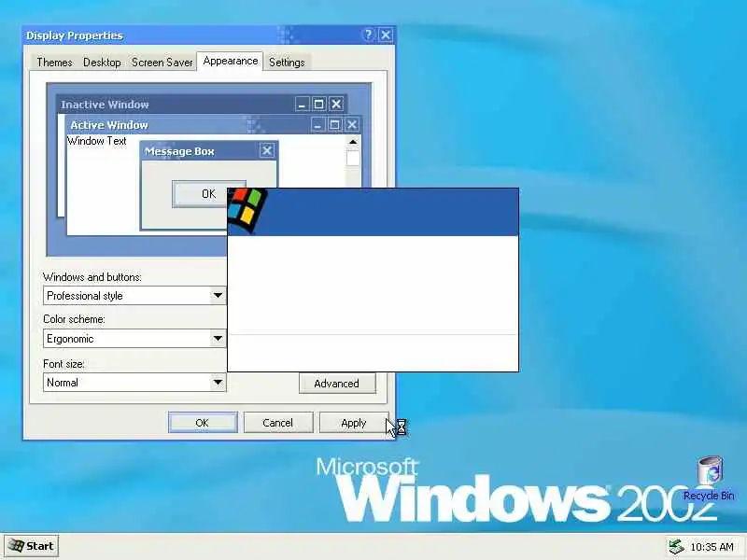Click the Active Window preview minimize icon

pyautogui.click(x=317, y=125)
